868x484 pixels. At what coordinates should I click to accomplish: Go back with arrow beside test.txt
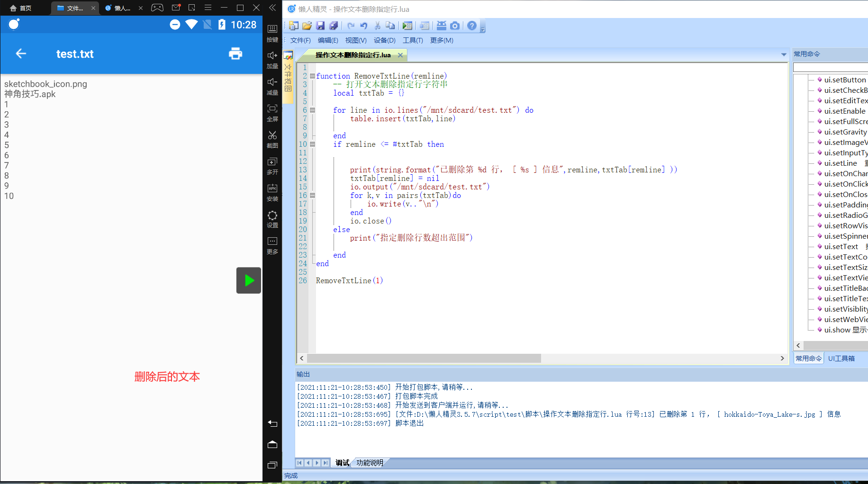[x=21, y=54]
